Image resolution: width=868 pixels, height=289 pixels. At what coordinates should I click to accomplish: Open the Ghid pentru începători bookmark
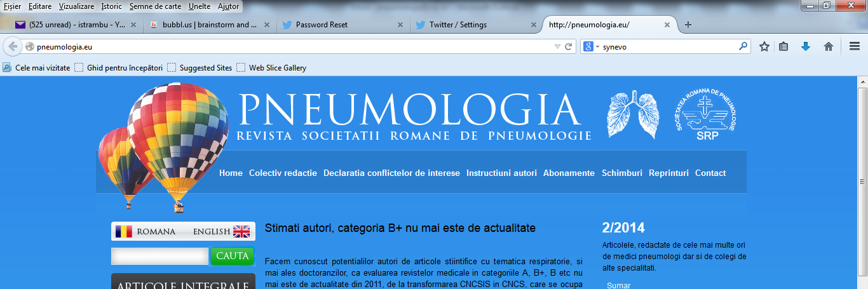pos(119,67)
